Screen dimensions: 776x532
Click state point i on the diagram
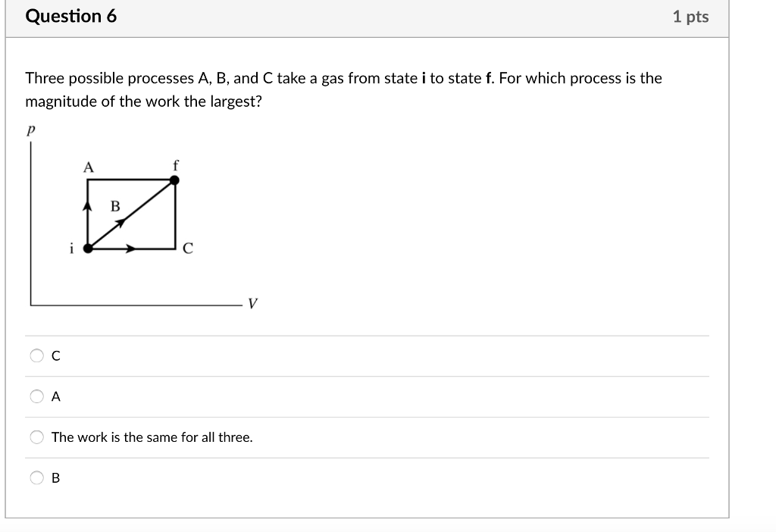click(86, 247)
